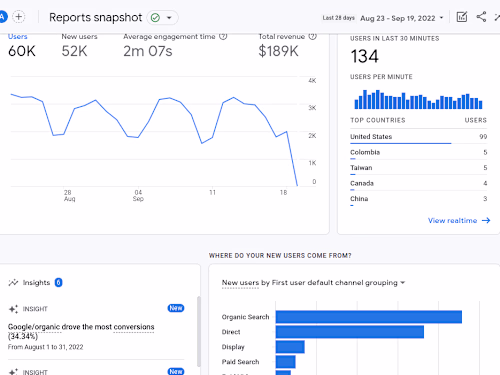Click the Total revenue help icon
Image resolution: width=500 pixels, height=375 pixels.
(x=312, y=36)
